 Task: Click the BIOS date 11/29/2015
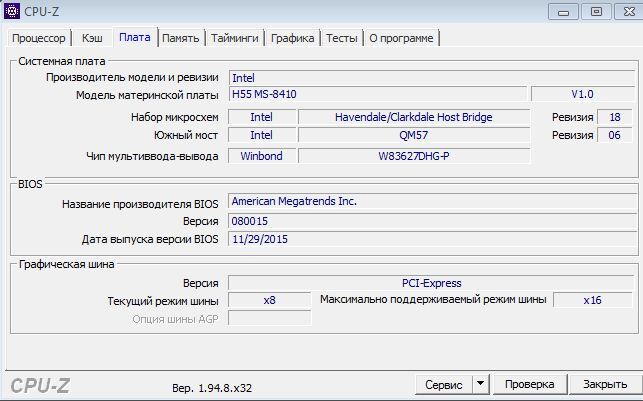click(431, 239)
